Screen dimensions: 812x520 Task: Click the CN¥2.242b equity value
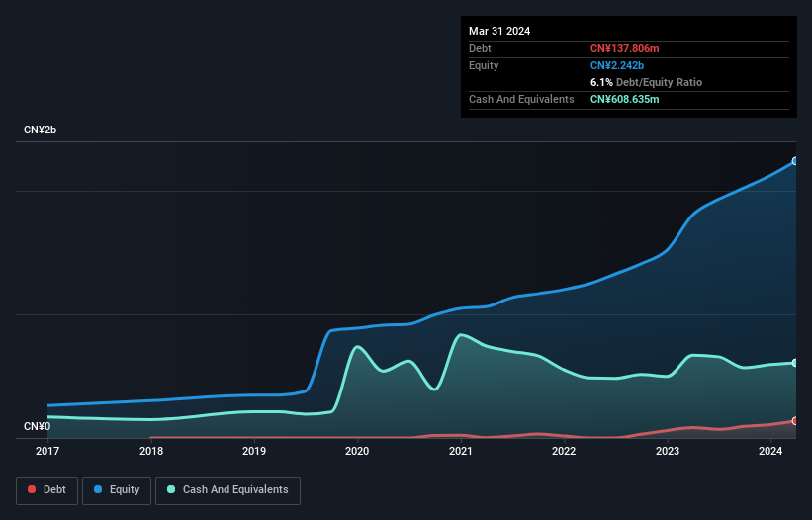(617, 65)
